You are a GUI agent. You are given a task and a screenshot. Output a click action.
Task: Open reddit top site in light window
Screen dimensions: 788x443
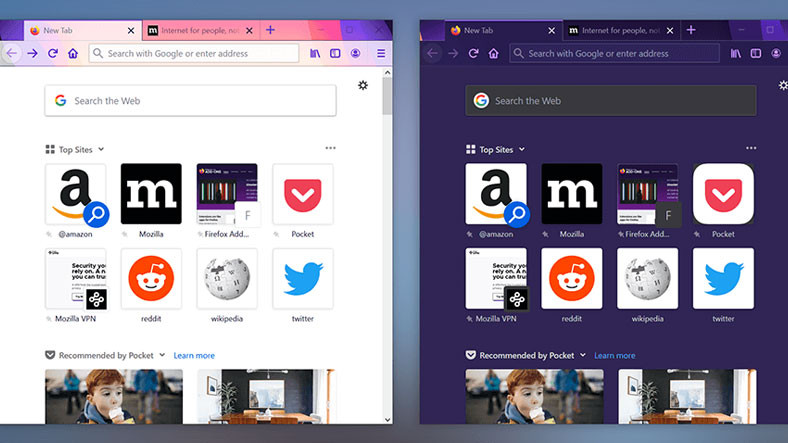151,279
